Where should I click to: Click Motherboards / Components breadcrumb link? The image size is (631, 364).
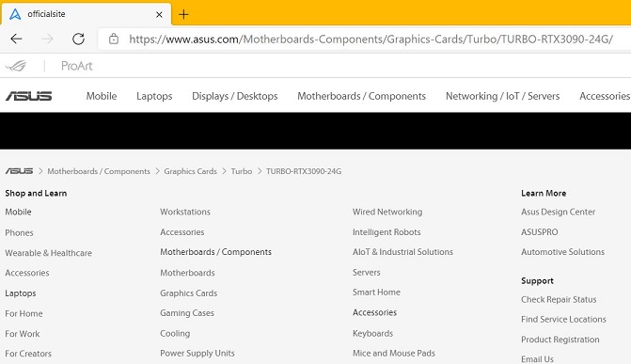click(x=99, y=171)
